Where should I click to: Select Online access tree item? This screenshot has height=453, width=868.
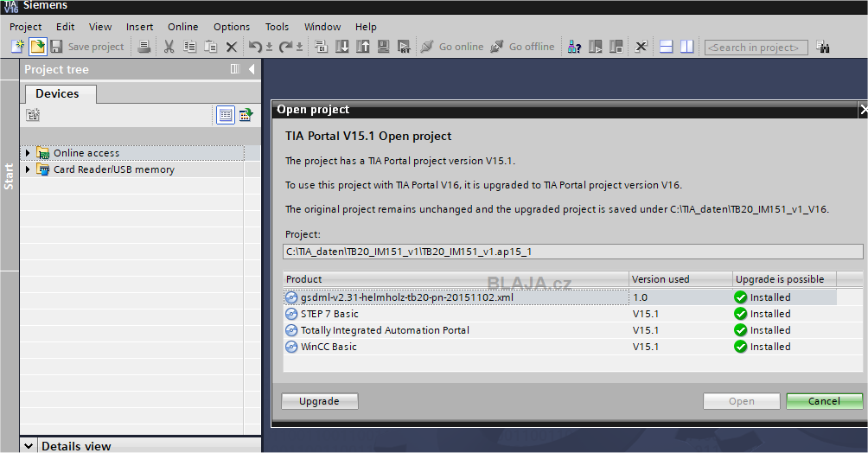[86, 153]
